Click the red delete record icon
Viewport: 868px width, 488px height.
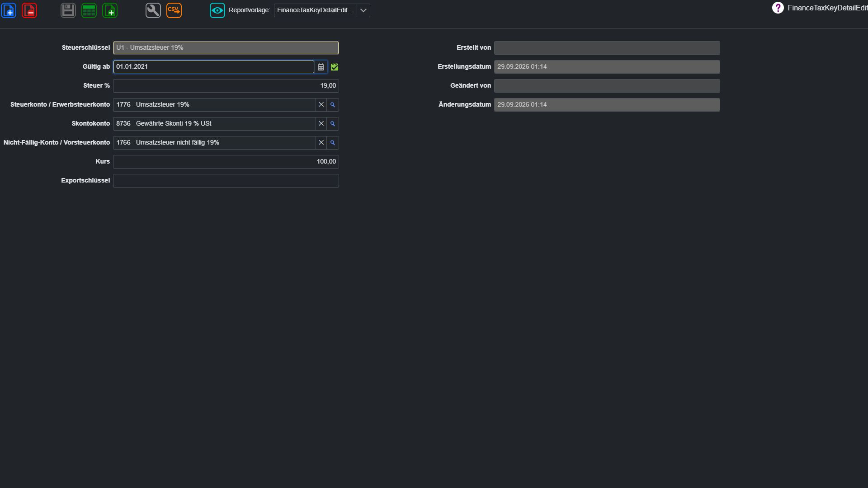tap(29, 10)
